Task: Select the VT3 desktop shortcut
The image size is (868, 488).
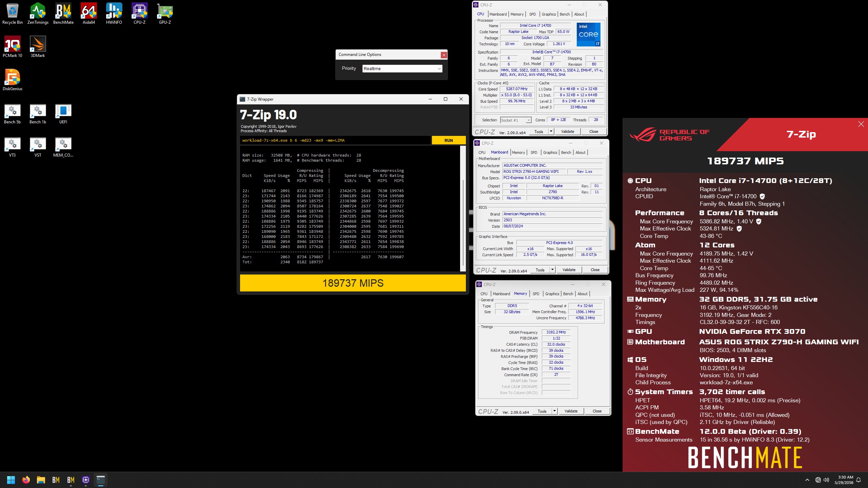Action: point(13,146)
